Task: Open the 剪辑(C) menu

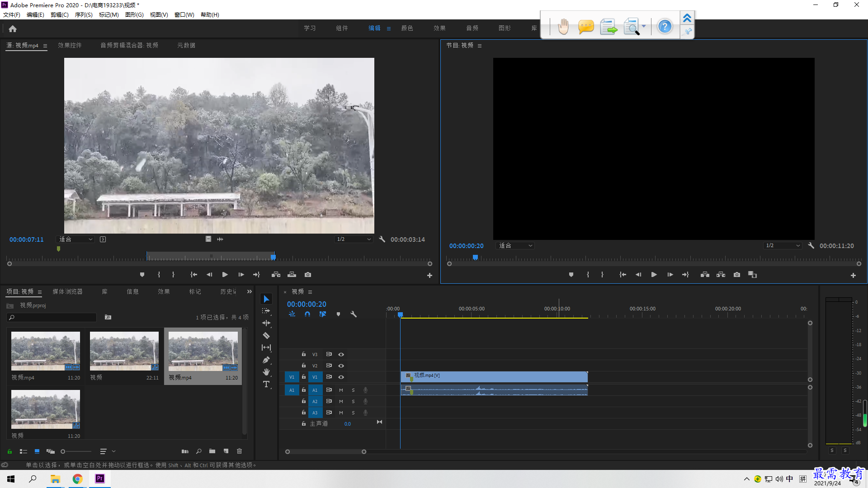Action: [60, 14]
